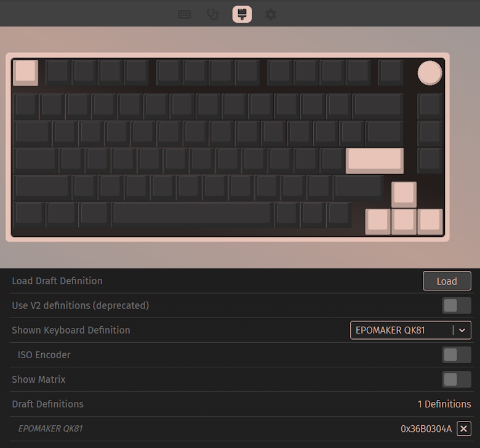
Task: Click the highlighted Right arrow key
Action: tap(430, 222)
